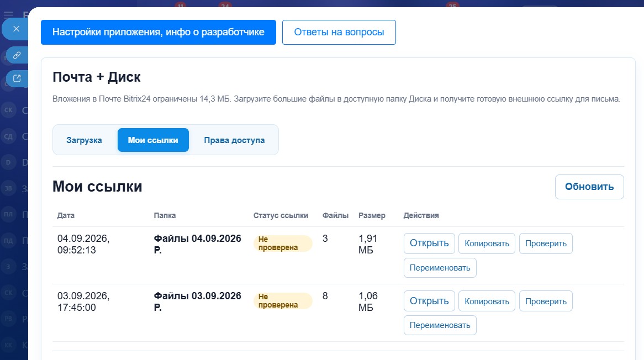The width and height of the screenshot is (644, 360).
Task: Copy link for Файлы 04.09.2026 folder
Action: click(487, 243)
